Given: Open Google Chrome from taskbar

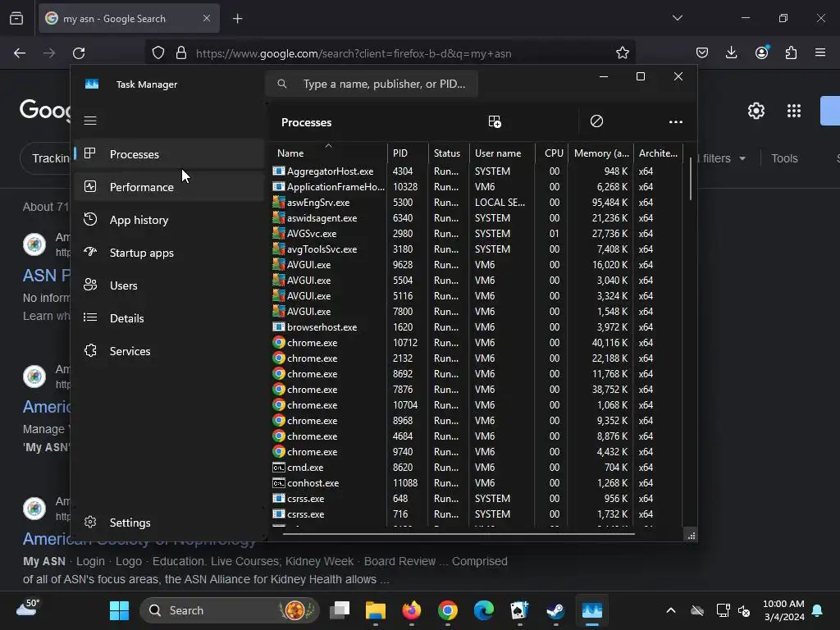Looking at the screenshot, I should coord(448,610).
